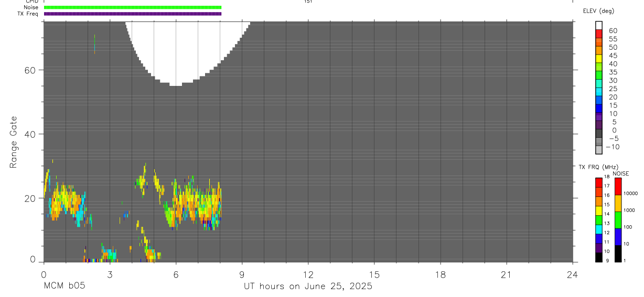Select the '-10' value in the ELEV legend
Screen dimensions: 644x297
(612, 147)
